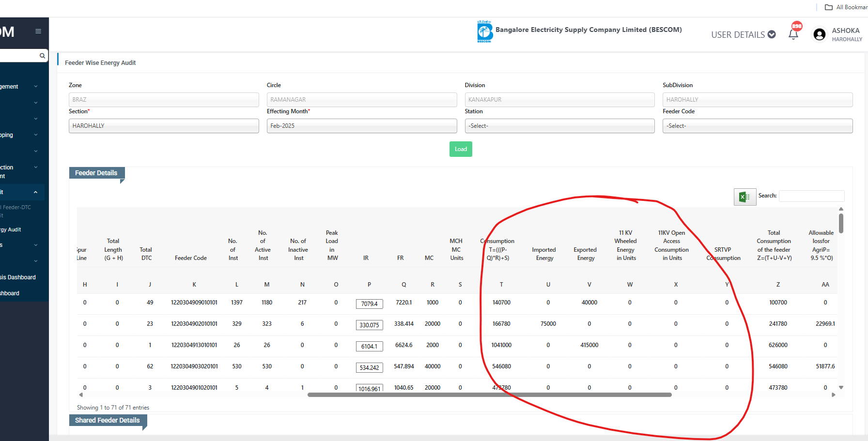868x441 pixels.
Task: Click the consumption value 1041000
Action: [501, 345]
